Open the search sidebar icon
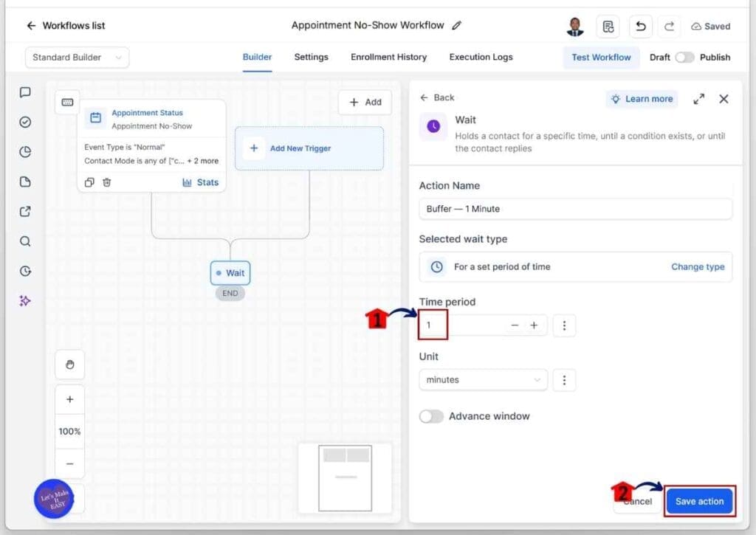 coord(25,241)
